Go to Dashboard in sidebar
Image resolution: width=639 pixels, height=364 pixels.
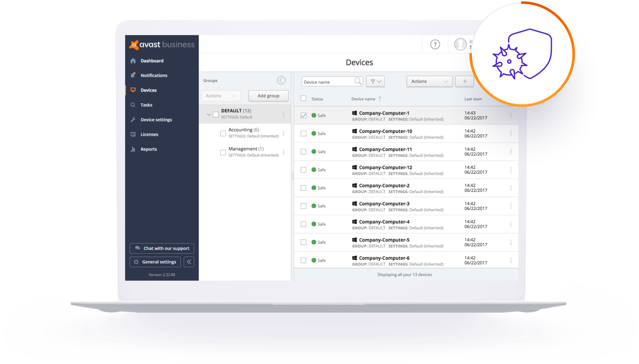152,61
